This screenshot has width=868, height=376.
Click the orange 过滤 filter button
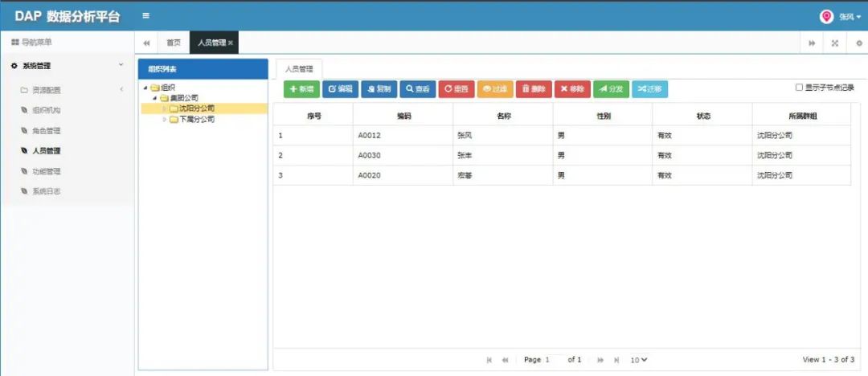pyautogui.click(x=495, y=89)
